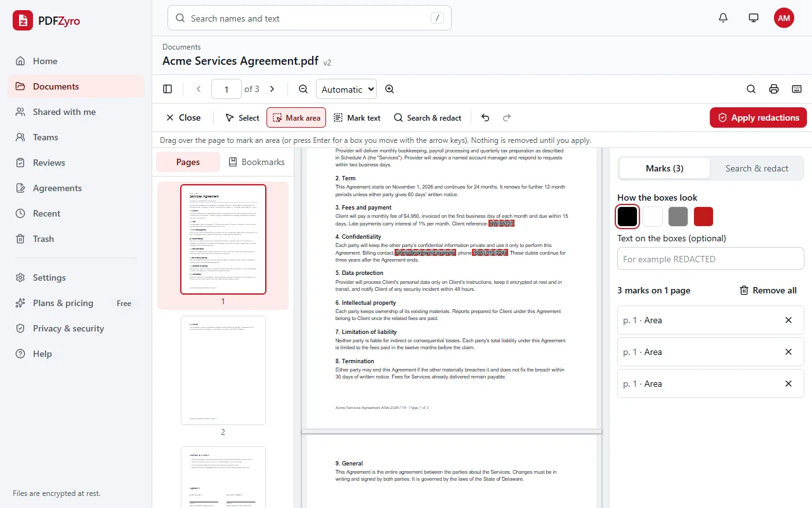This screenshot has height=508, width=812.
Task: Choose the gray box color
Action: point(678,217)
